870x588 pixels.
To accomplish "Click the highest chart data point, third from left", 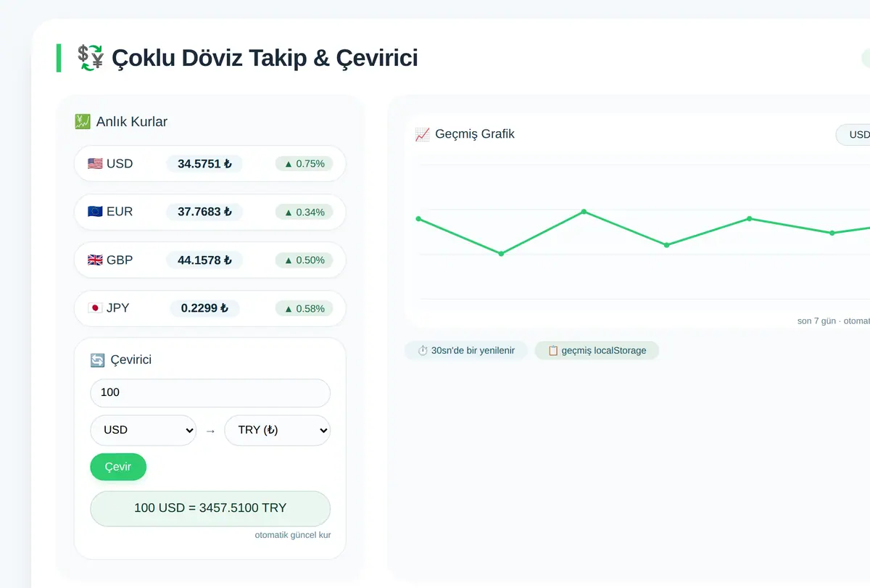I will [x=584, y=212].
